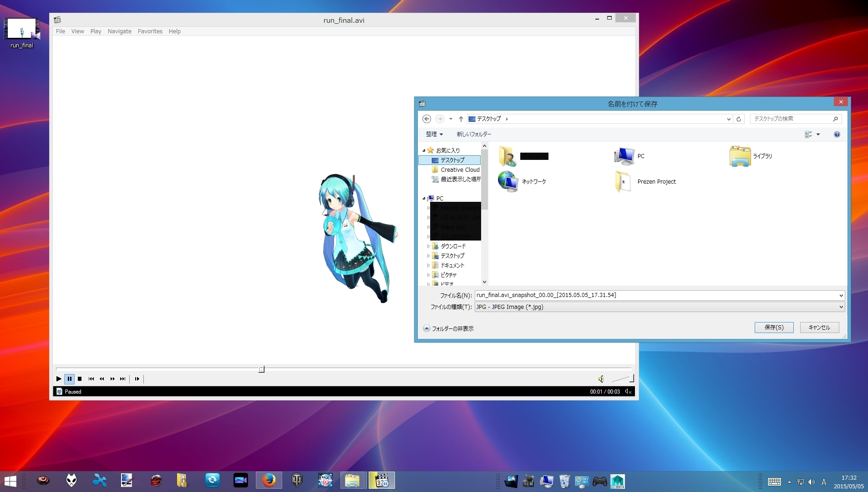The width and height of the screenshot is (868, 492).
Task: Open the Maya icon in the taskbar toolbar
Action: [x=618, y=482]
